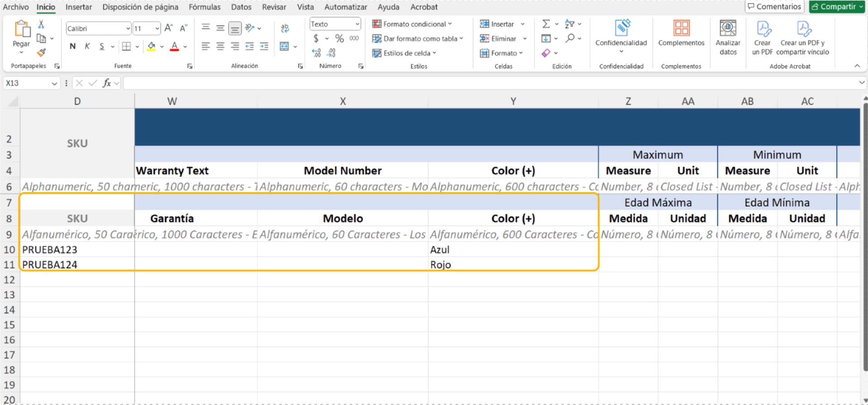Click the Clear eraser icon
This screenshot has width=868, height=405.
(546, 53)
